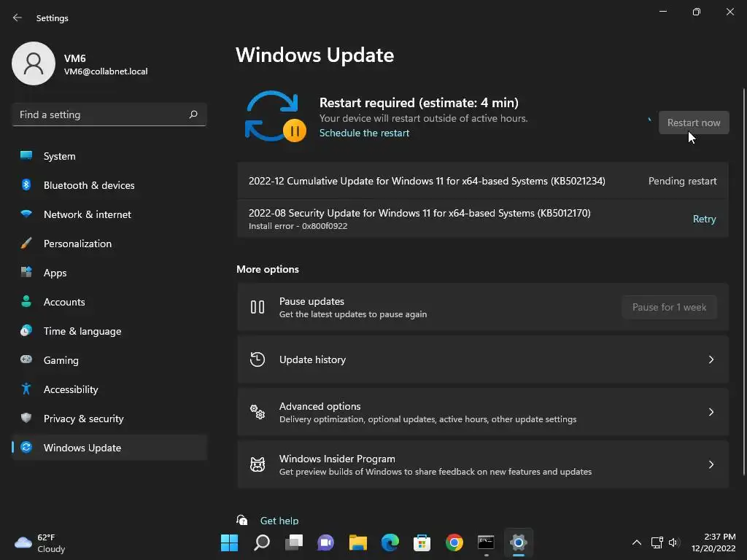This screenshot has width=747, height=560.
Task: Expand Update history chevron
Action: click(x=711, y=359)
